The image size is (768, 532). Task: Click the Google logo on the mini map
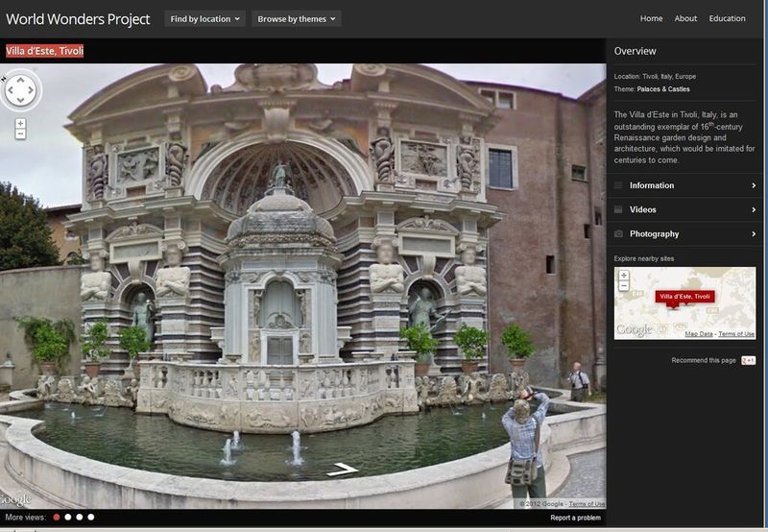pyautogui.click(x=635, y=329)
